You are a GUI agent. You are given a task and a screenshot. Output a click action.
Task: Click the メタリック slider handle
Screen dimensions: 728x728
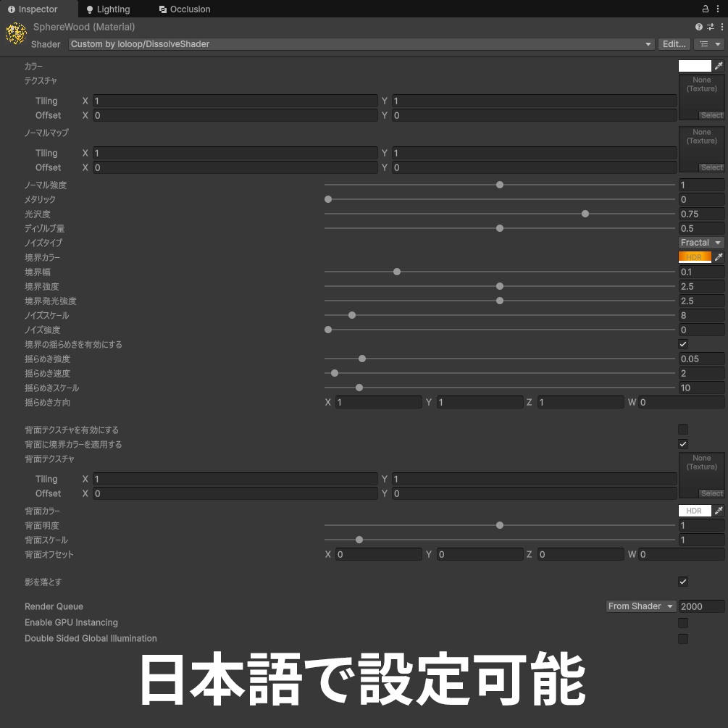pos(327,199)
